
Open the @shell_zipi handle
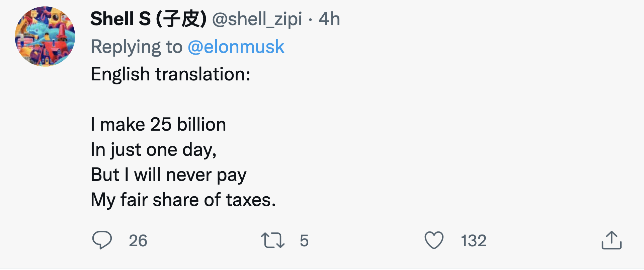click(257, 19)
